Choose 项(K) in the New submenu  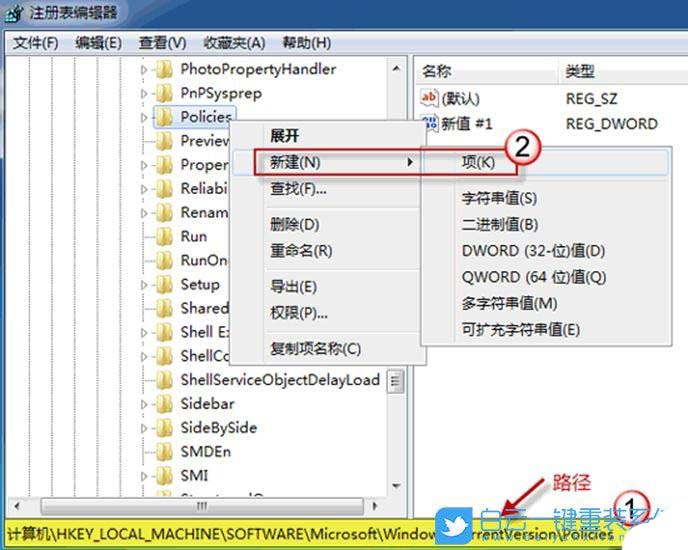pos(478,162)
